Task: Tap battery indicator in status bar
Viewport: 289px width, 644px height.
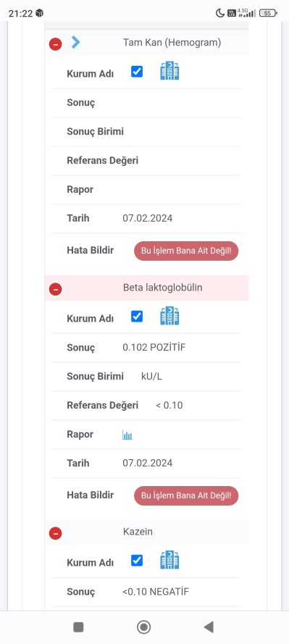Action: coord(268,13)
